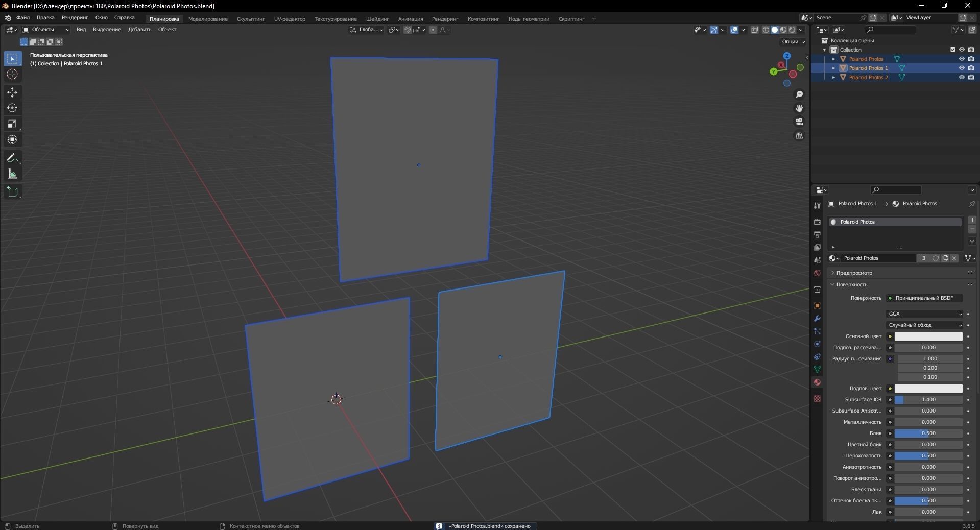
Task: Switch perspective/orthographic with the grid icon
Action: point(799,135)
